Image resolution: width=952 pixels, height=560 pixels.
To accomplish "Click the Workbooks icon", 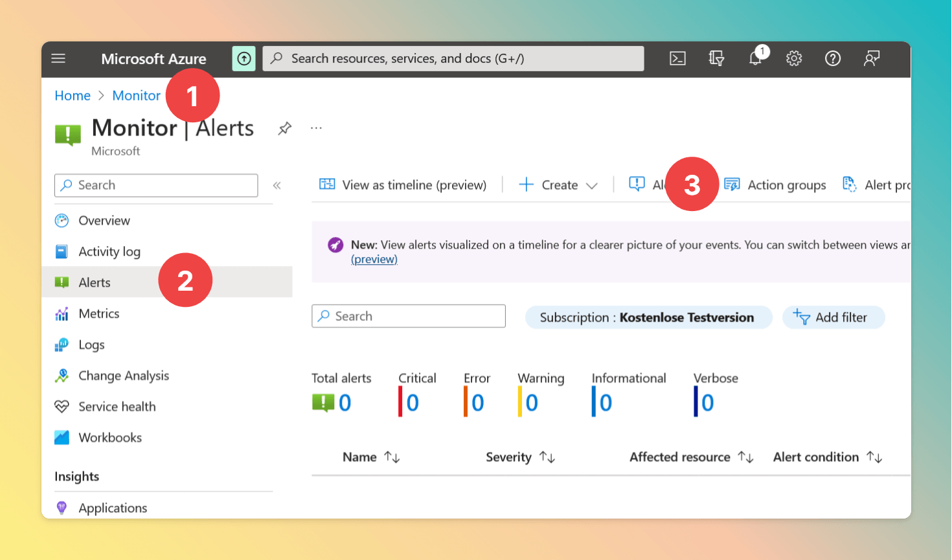I will tap(62, 438).
